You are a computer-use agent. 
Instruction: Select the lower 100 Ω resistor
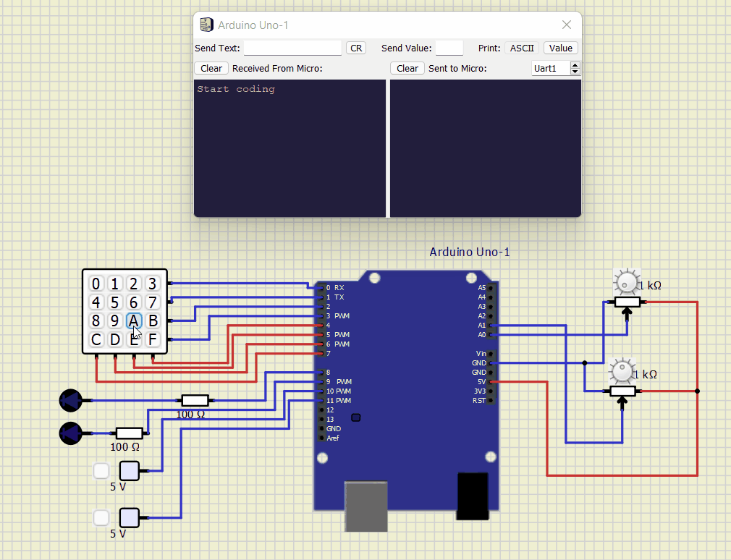(129, 433)
